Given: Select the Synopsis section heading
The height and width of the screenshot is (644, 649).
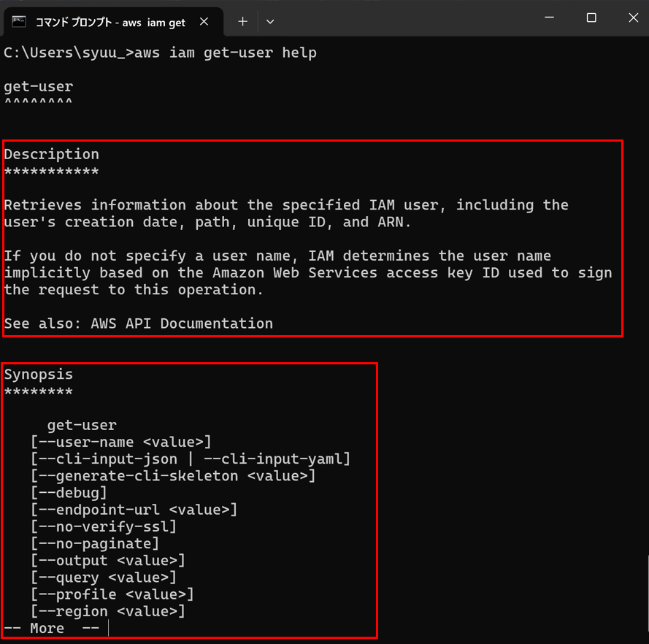Looking at the screenshot, I should [x=38, y=374].
